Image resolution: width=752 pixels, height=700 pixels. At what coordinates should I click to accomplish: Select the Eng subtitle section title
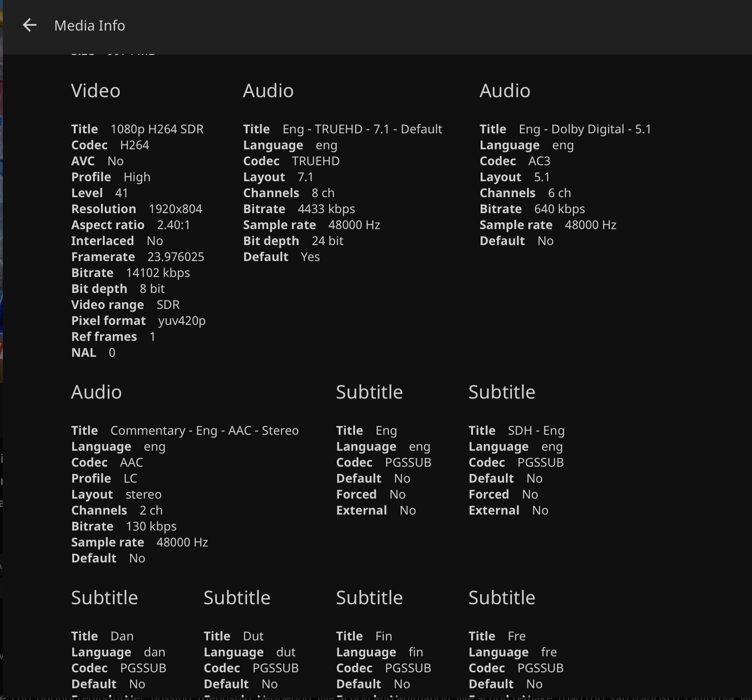point(386,430)
